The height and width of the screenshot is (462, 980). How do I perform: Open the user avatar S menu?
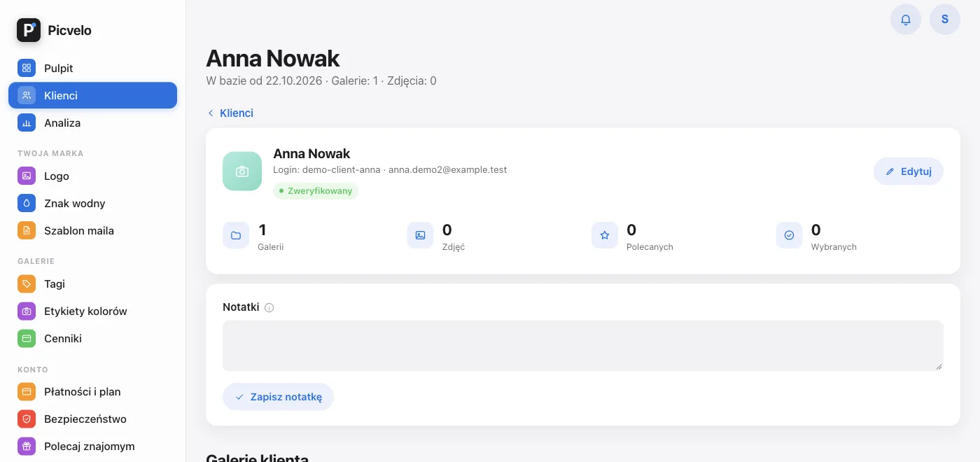(x=945, y=20)
